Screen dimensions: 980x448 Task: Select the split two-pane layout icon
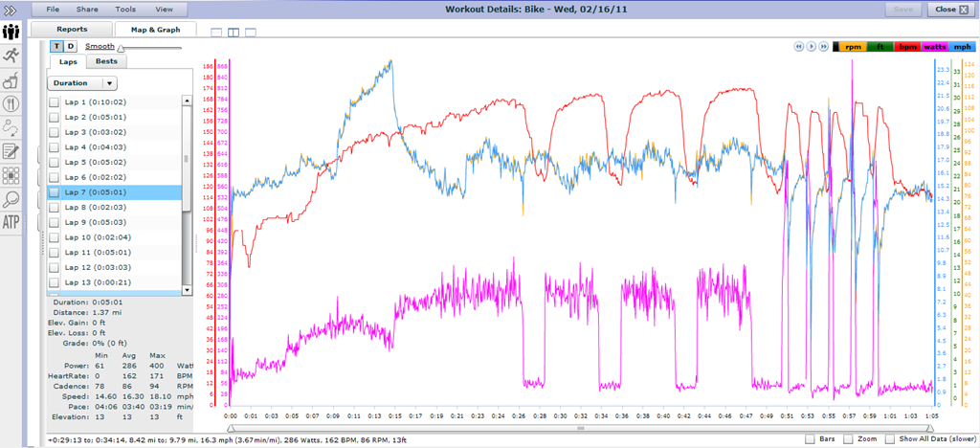[234, 33]
